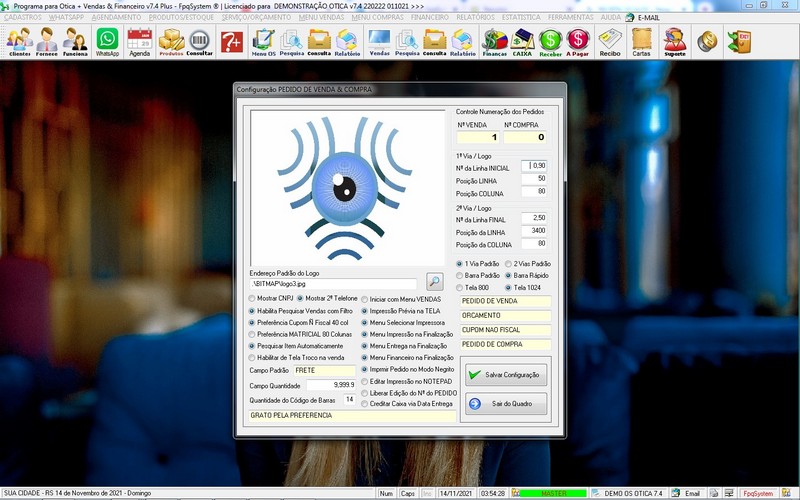Open the Clientes toolbar icon
This screenshot has height=500, width=800.
click(x=19, y=42)
